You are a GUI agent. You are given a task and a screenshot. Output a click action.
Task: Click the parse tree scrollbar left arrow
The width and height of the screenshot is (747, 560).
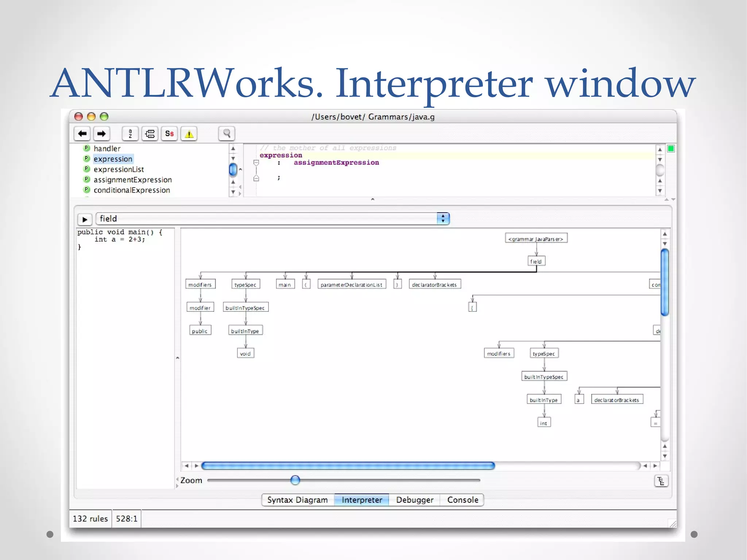click(187, 466)
